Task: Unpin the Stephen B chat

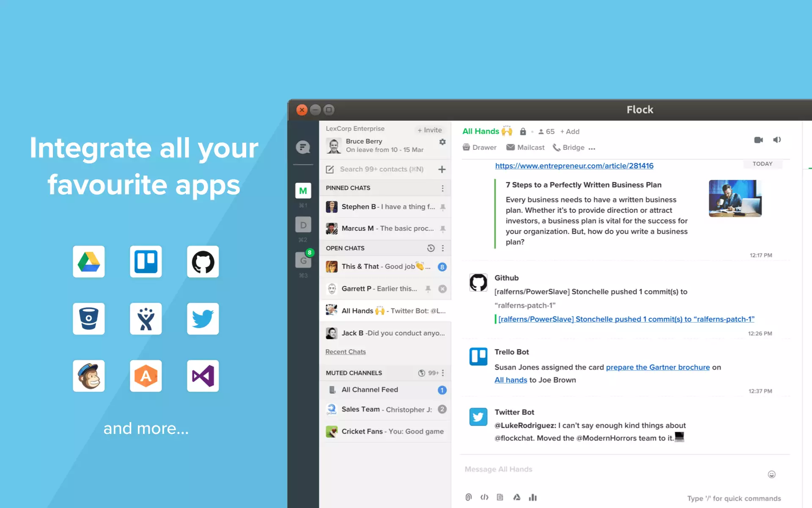Action: pos(443,207)
